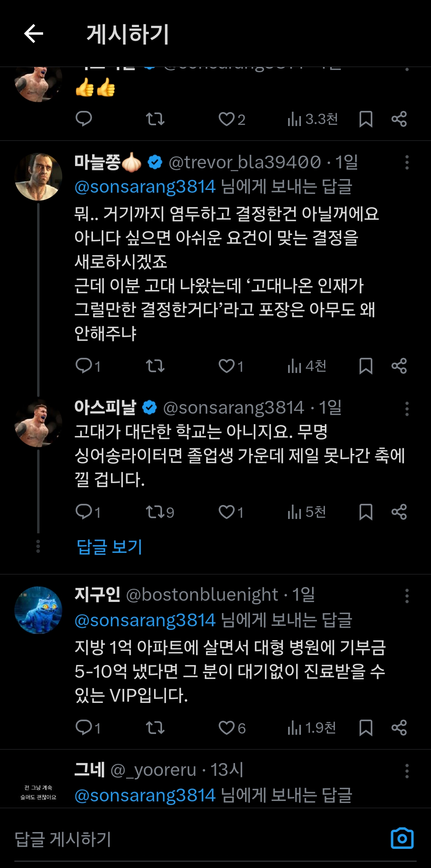Repost 아스피날's reply with 9 reposts

(155, 512)
